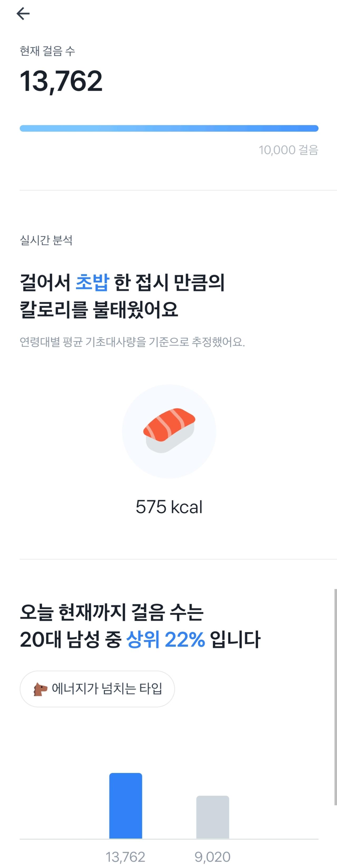Tap the large 13,762 step count
337x868 pixels.
point(61,82)
